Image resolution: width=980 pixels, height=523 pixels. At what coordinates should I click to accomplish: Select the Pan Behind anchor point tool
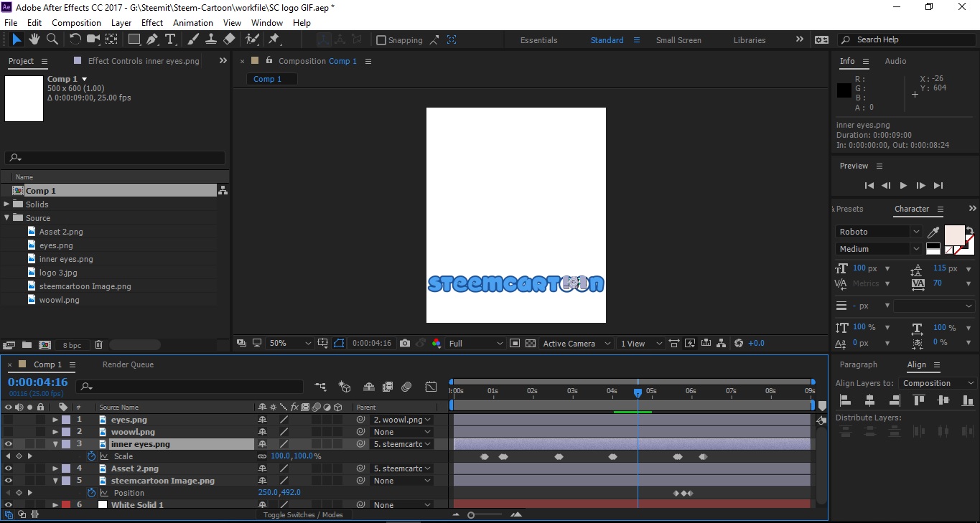tap(112, 39)
